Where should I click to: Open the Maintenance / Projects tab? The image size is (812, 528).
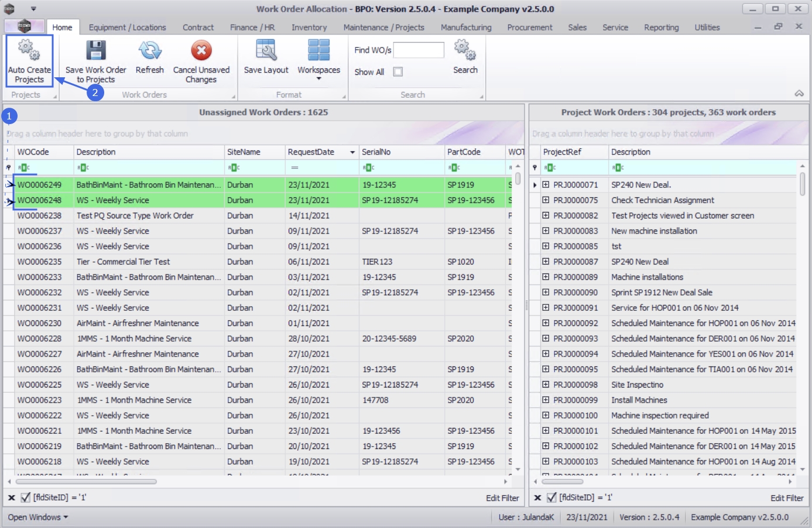coord(384,27)
